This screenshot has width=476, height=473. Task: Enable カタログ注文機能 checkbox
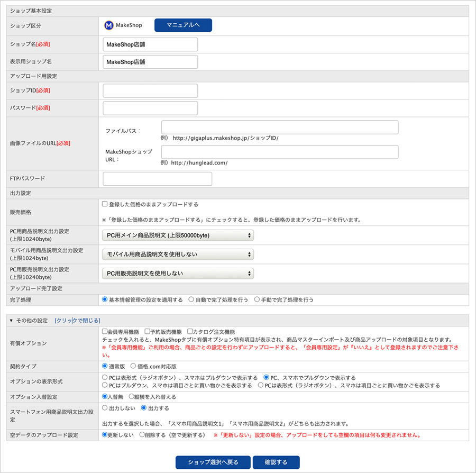[x=190, y=332]
